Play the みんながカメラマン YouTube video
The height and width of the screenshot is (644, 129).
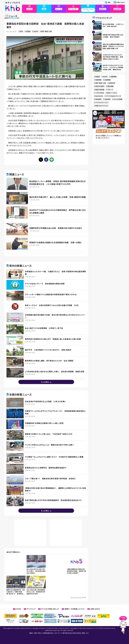click(108, 119)
